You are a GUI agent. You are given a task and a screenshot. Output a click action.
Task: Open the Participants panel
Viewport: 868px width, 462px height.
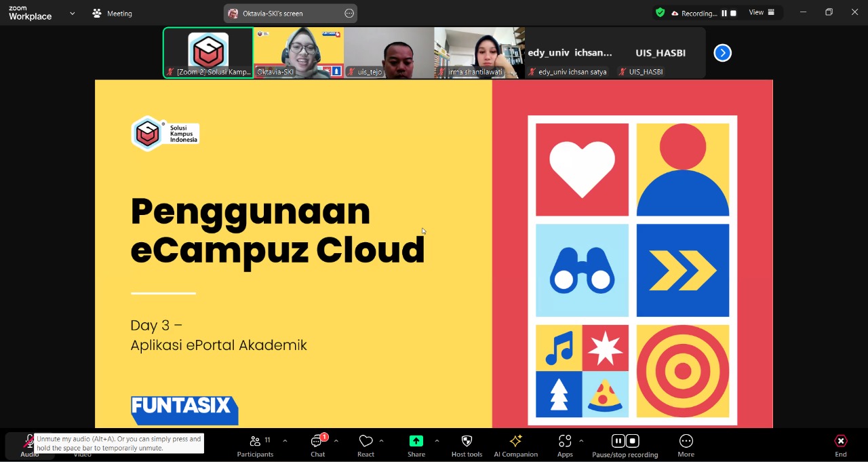tap(255, 446)
